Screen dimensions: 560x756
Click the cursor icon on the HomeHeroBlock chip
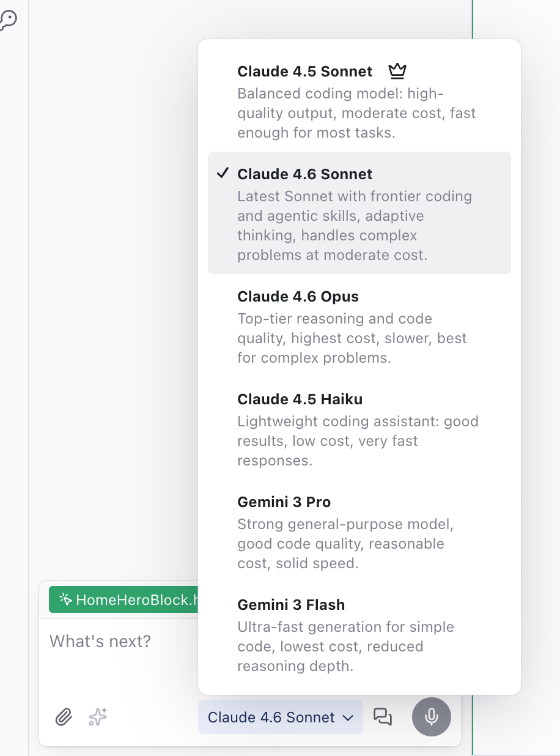pos(65,599)
